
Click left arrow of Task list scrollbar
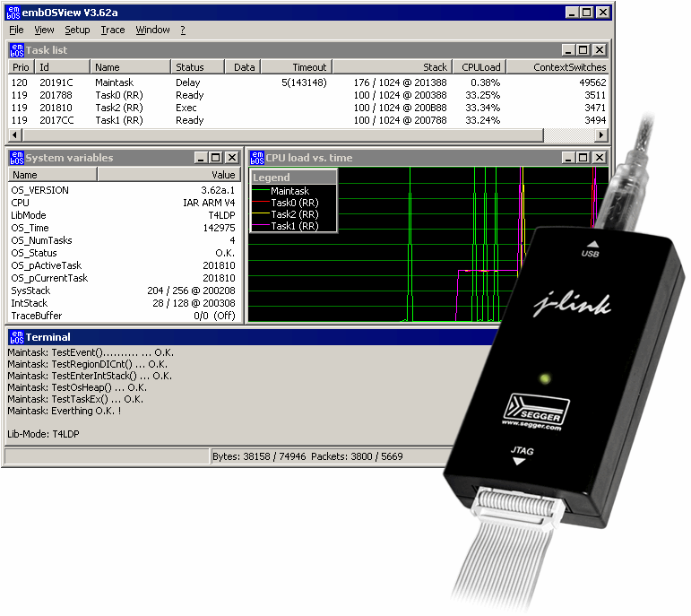(15, 134)
